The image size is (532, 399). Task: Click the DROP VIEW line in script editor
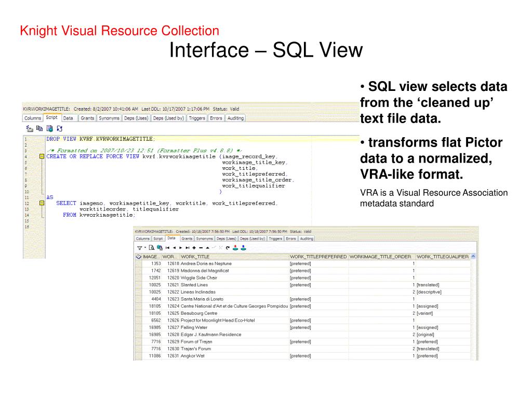[x=101, y=139]
